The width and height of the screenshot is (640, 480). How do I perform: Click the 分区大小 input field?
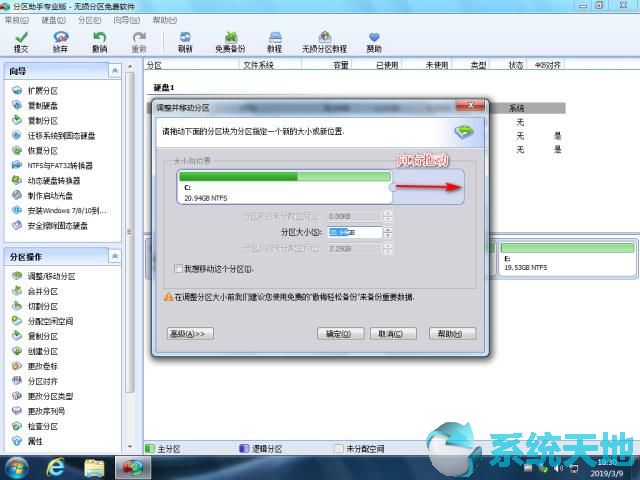(354, 232)
